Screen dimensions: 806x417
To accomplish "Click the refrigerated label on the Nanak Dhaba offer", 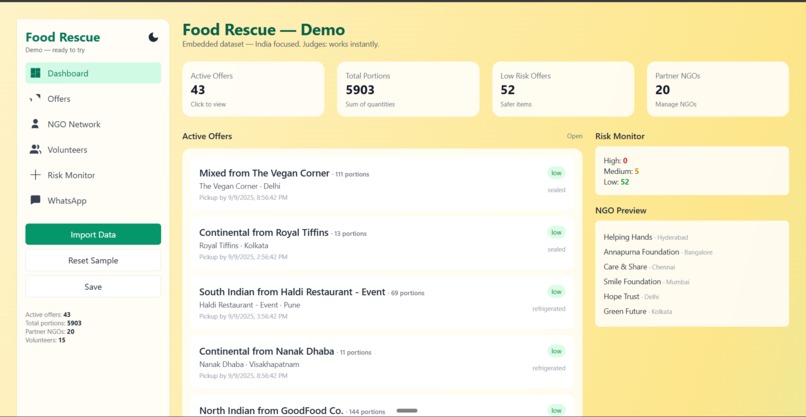I will coord(548,368).
